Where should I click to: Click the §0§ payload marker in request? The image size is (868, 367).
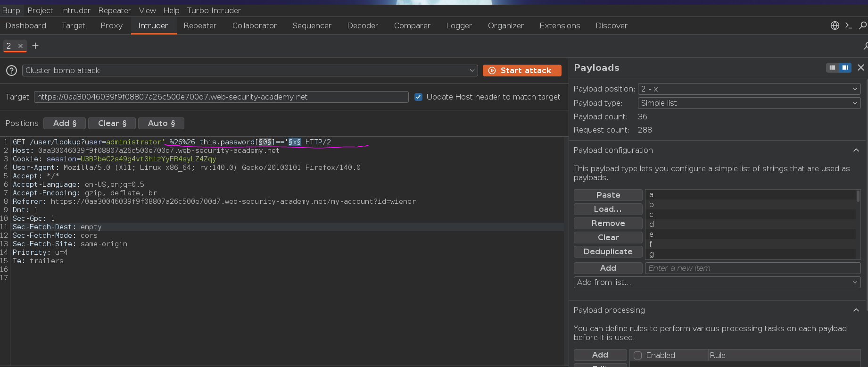click(x=265, y=142)
